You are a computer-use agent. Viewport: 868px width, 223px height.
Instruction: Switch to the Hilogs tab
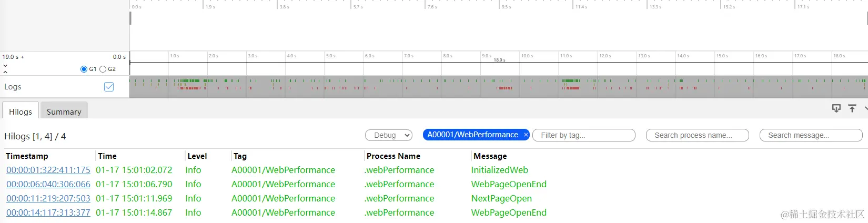21,111
